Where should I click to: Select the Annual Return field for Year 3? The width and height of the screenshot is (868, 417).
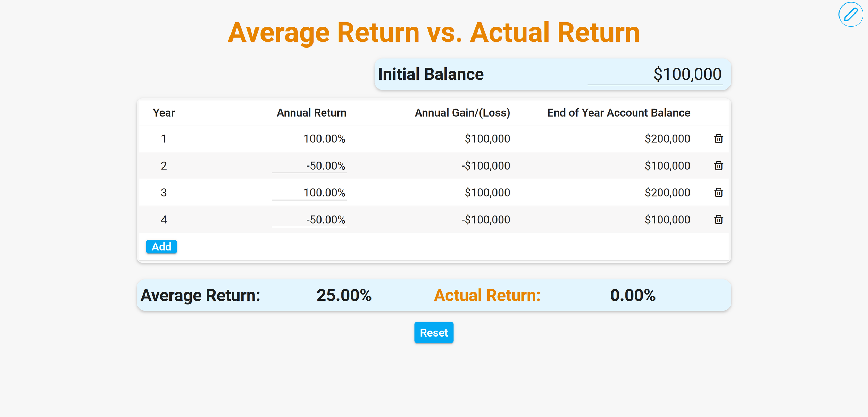click(309, 193)
